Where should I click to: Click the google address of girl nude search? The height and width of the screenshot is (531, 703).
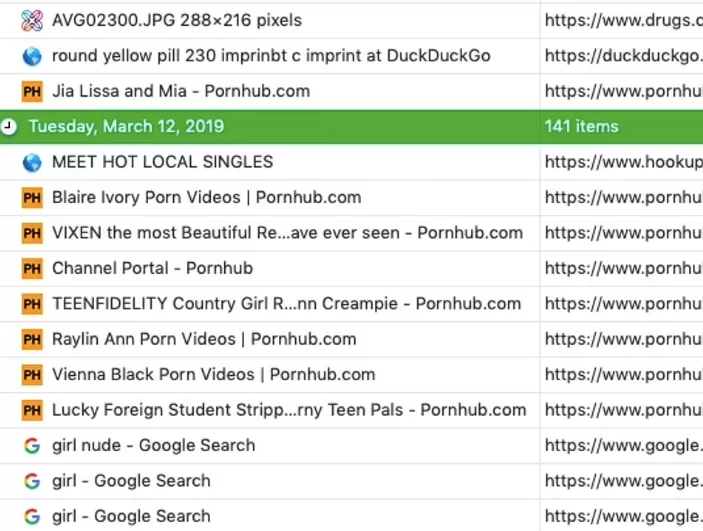pos(624,445)
